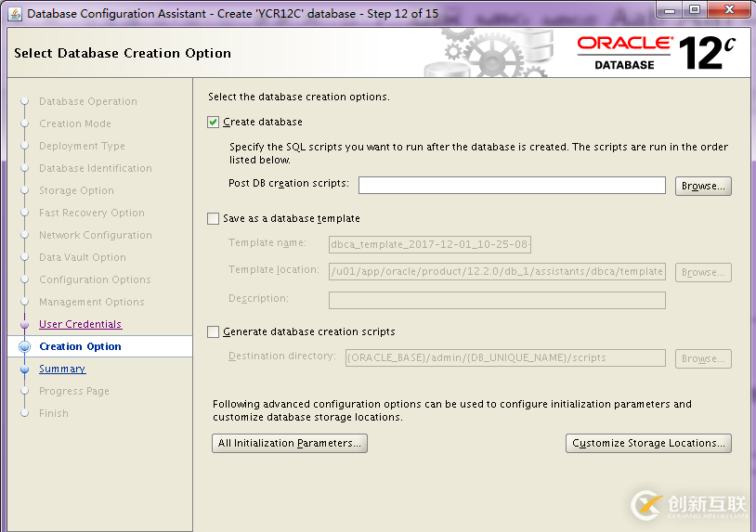Click the template Description field

pyautogui.click(x=497, y=300)
